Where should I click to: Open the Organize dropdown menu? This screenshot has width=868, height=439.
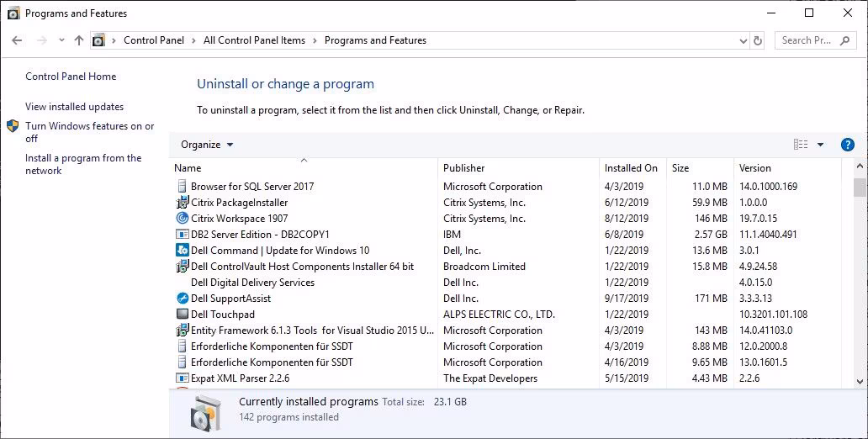(x=207, y=145)
